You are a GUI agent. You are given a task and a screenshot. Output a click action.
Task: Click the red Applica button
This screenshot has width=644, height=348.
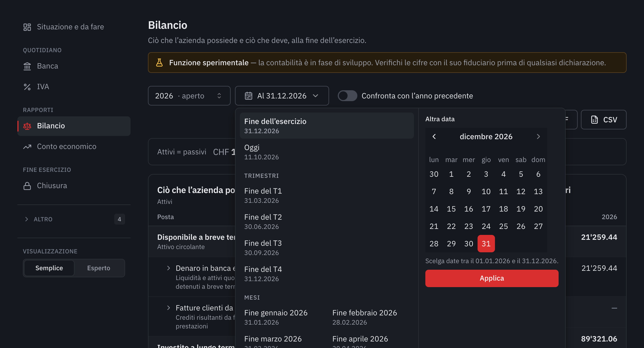(x=492, y=278)
